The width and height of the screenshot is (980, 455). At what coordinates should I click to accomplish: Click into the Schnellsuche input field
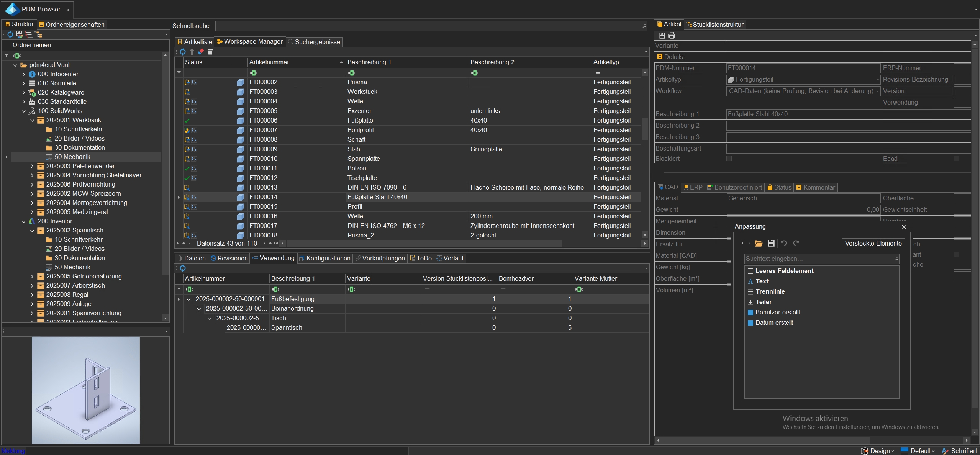pos(428,26)
